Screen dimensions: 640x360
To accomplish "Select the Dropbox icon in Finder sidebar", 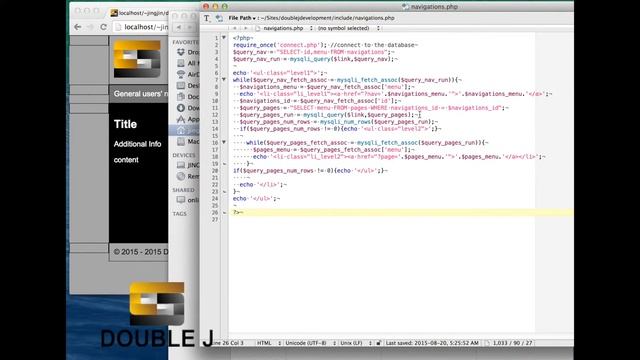I will click(181, 52).
